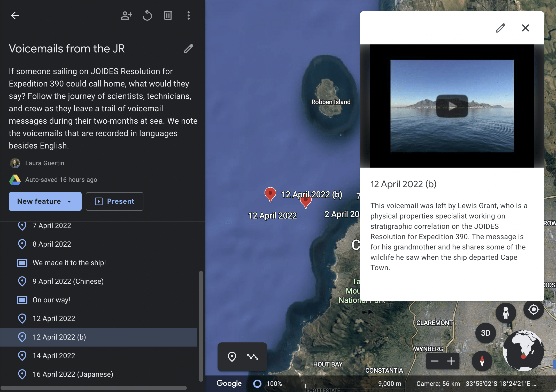
Task: Select the 8 April 2022 placemark
Action: tap(98, 244)
